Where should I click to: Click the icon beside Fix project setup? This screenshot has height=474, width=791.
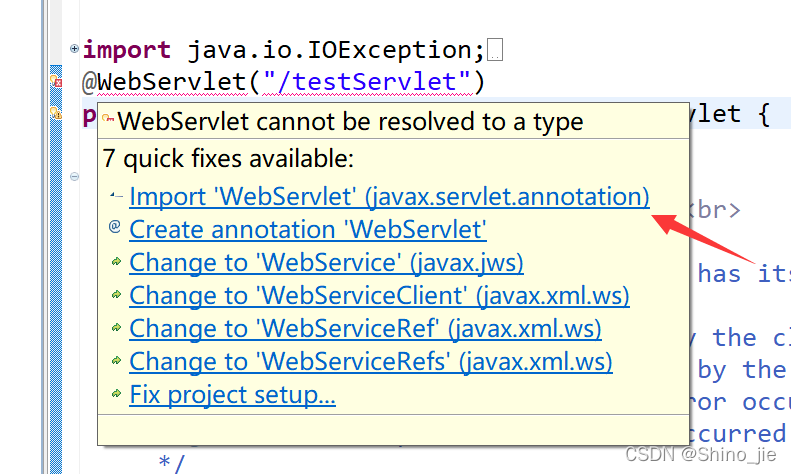pos(115,394)
